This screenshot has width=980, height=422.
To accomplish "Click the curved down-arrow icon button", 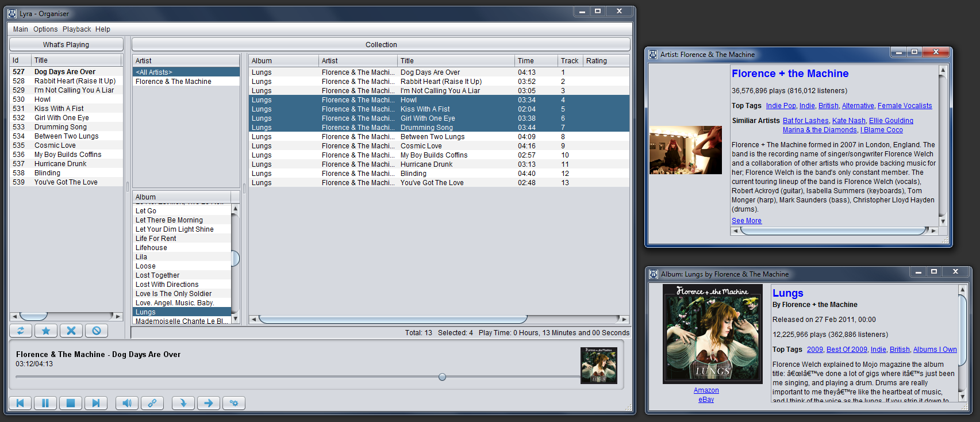I will (183, 403).
